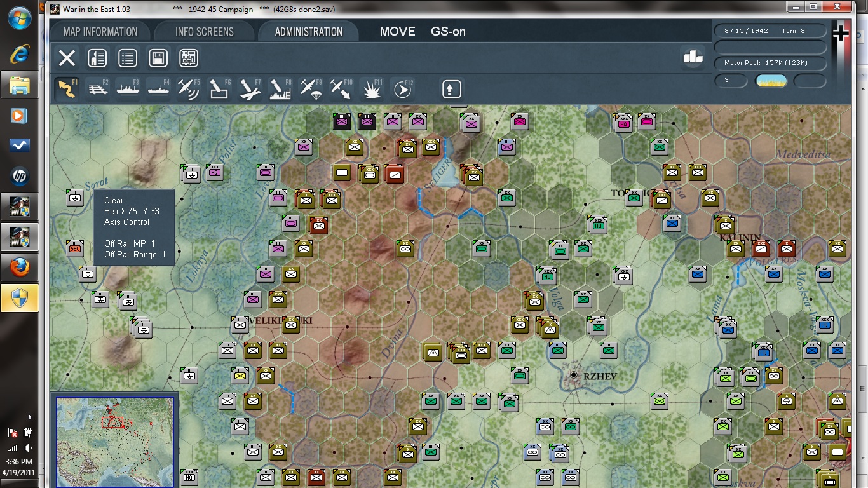
Task: Open Windows Media Player from the taskbar
Action: pyautogui.click(x=19, y=116)
